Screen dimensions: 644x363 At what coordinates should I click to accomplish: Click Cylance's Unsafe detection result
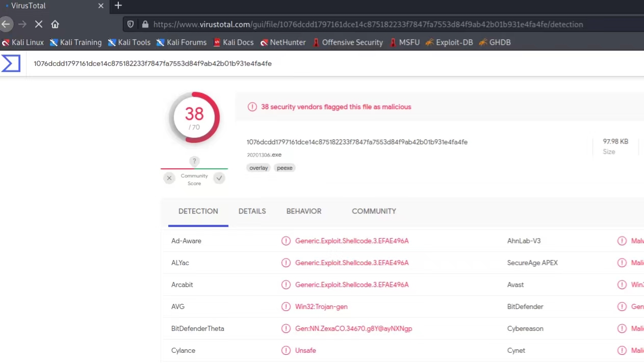tap(305, 350)
